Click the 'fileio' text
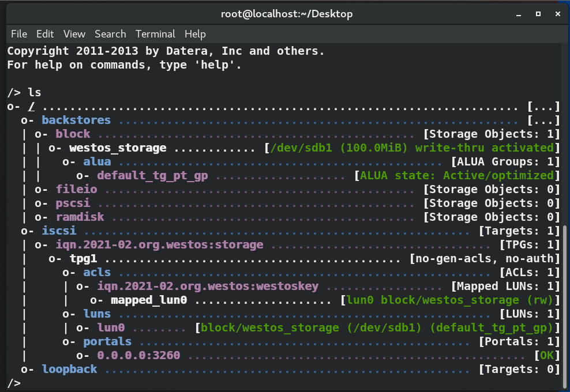This screenshot has width=570, height=392. 76,189
